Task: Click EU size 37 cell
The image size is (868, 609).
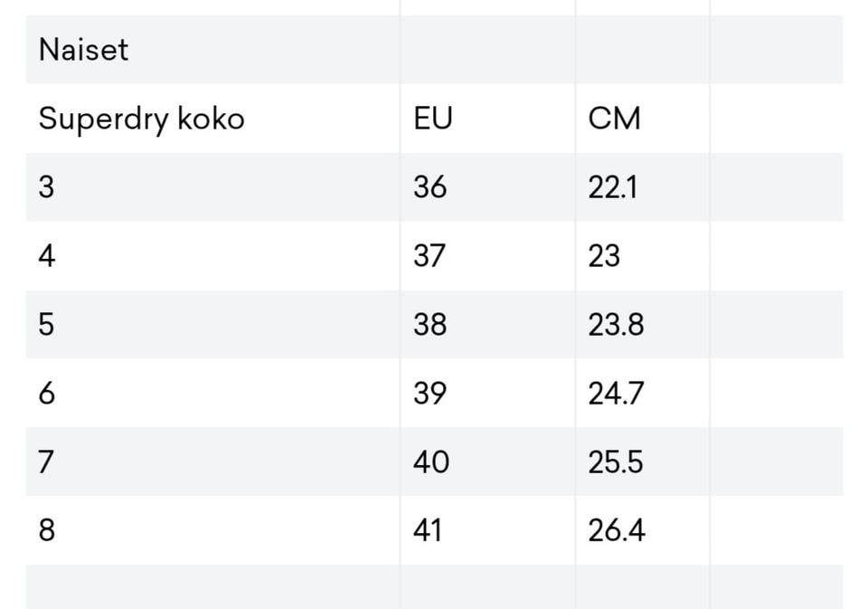Action: pyautogui.click(x=430, y=256)
